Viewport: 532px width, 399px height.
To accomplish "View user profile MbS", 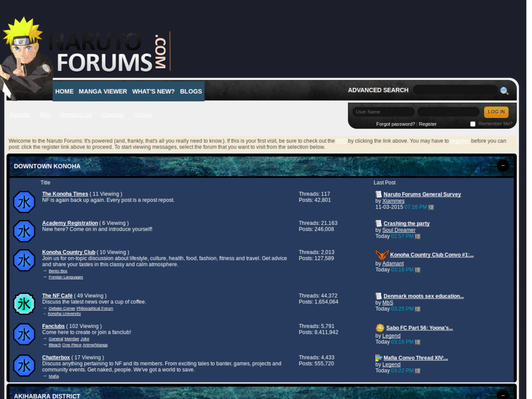I will pyautogui.click(x=388, y=303).
